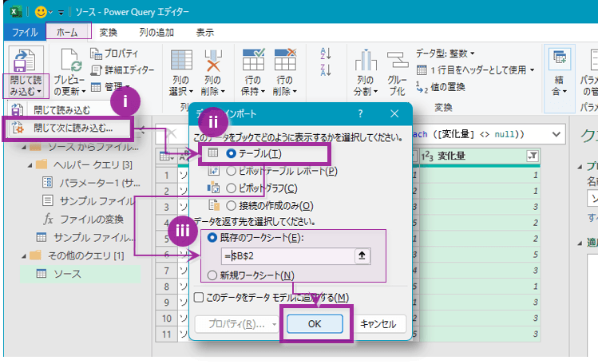Click the 管理 (Manage) ribbon item
Screen dimensions: 598x364
tap(111, 87)
